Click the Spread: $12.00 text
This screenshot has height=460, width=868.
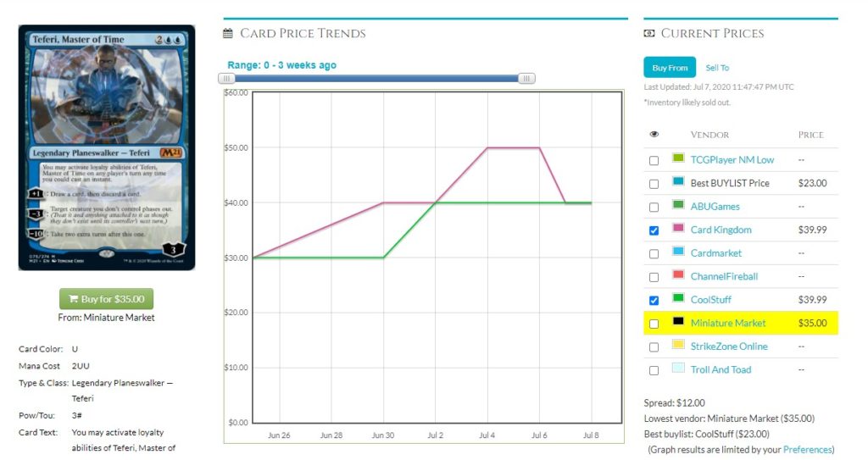tap(674, 403)
